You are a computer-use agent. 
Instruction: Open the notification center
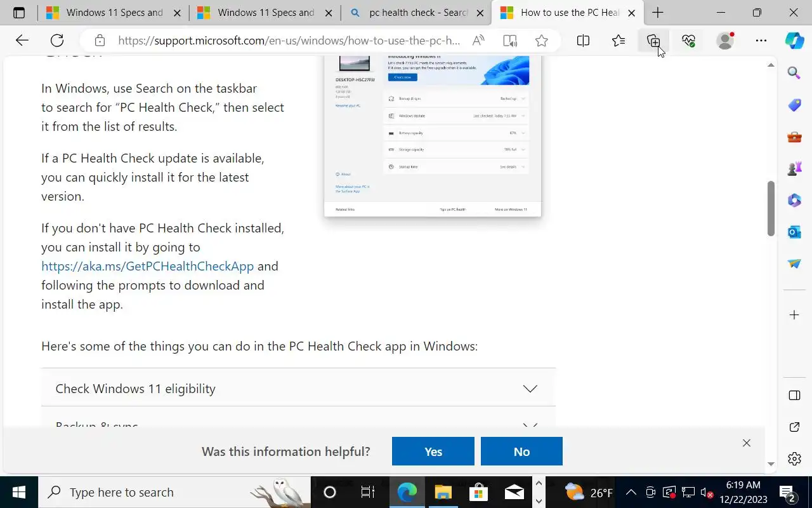tap(787, 492)
